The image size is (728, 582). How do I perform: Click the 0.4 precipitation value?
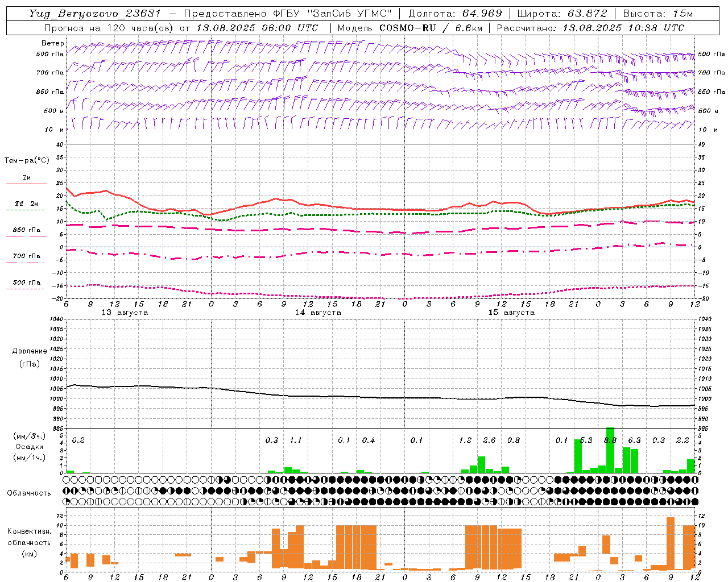tap(369, 440)
